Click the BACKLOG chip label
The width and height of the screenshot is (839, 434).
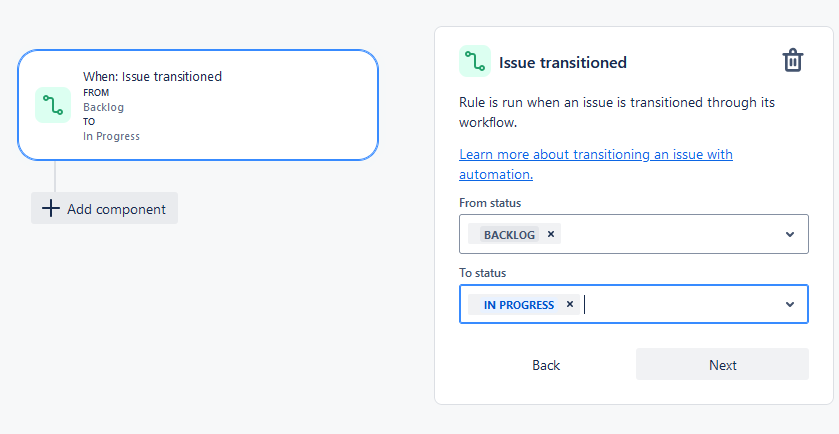509,234
